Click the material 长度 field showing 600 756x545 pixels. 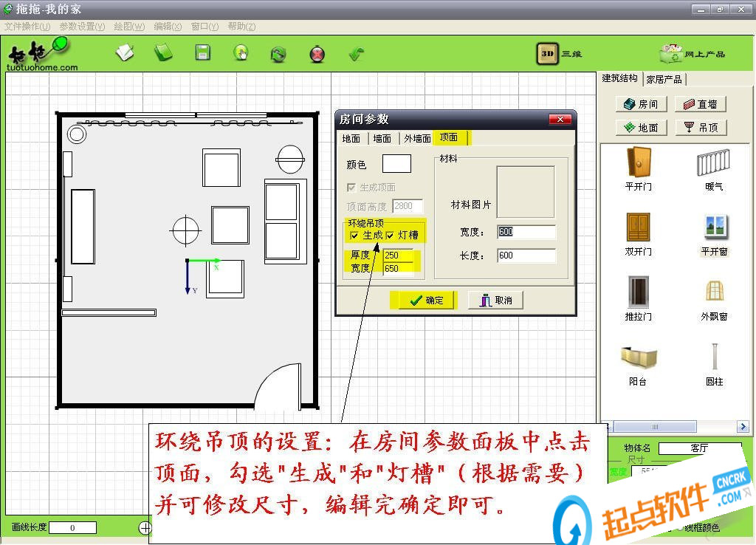click(x=526, y=256)
